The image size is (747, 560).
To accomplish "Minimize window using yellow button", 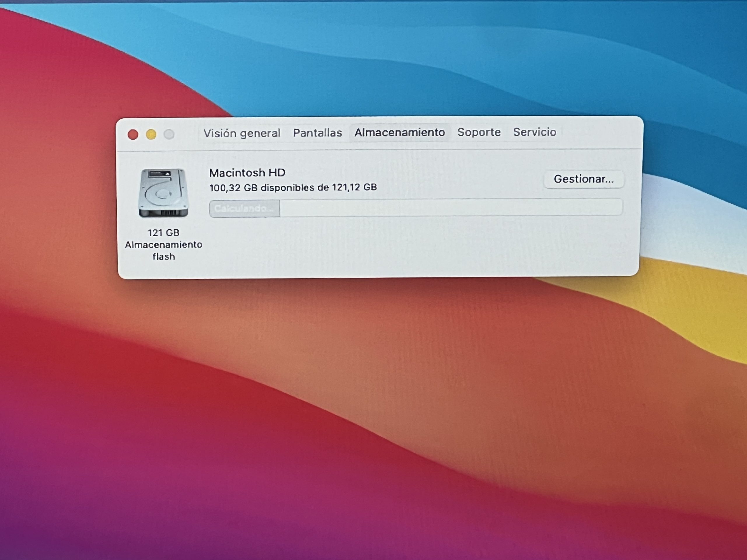I will click(151, 135).
